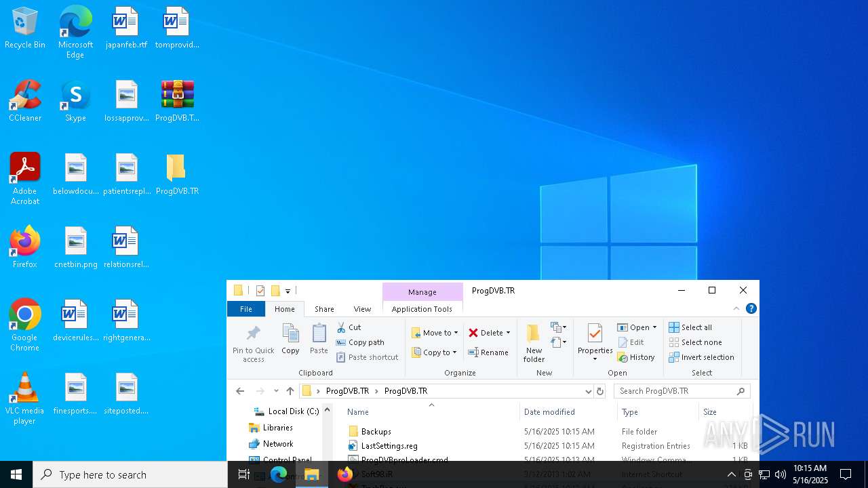Collapse the ribbon with the chevron

(x=736, y=308)
